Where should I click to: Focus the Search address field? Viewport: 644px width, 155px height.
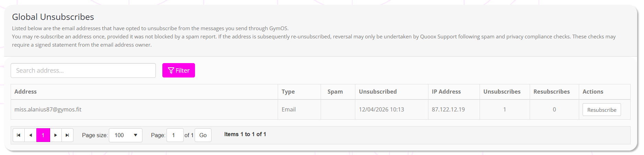pos(83,70)
